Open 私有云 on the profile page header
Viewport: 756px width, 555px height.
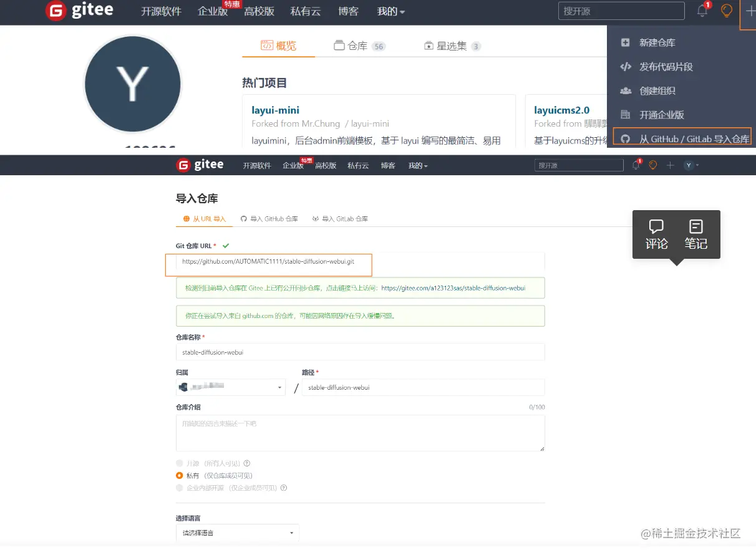pyautogui.click(x=306, y=11)
